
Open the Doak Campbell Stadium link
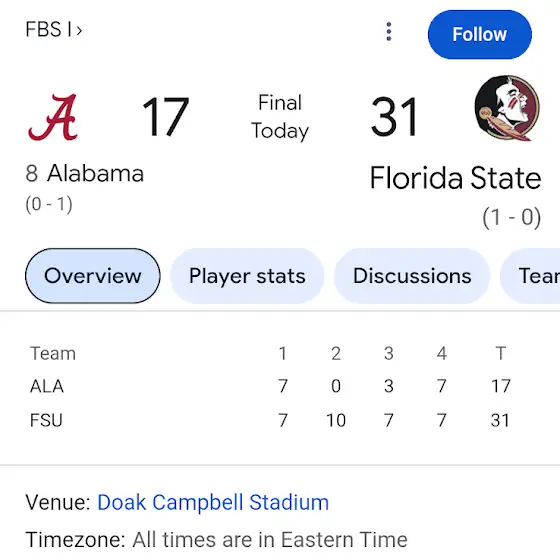213,502
